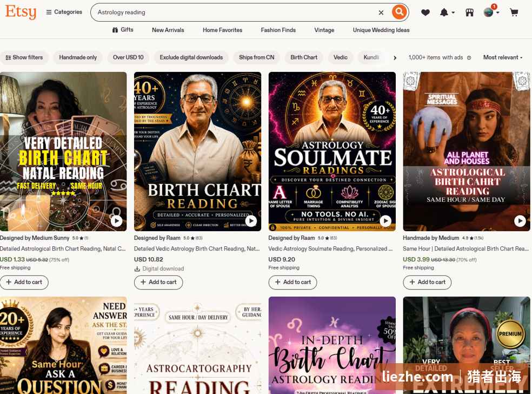
Task: Add USD 9.20 soulmate reading to cart
Action: pyautogui.click(x=293, y=283)
